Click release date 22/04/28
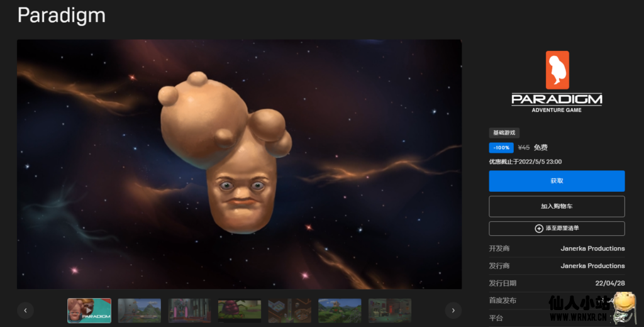Screen dimensions: 644x327 pos(610,283)
